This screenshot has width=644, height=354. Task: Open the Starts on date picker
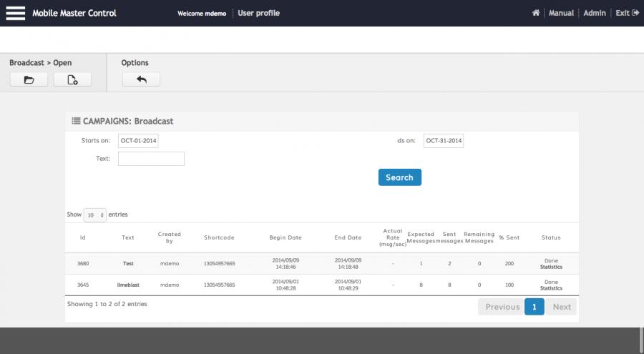(x=138, y=141)
